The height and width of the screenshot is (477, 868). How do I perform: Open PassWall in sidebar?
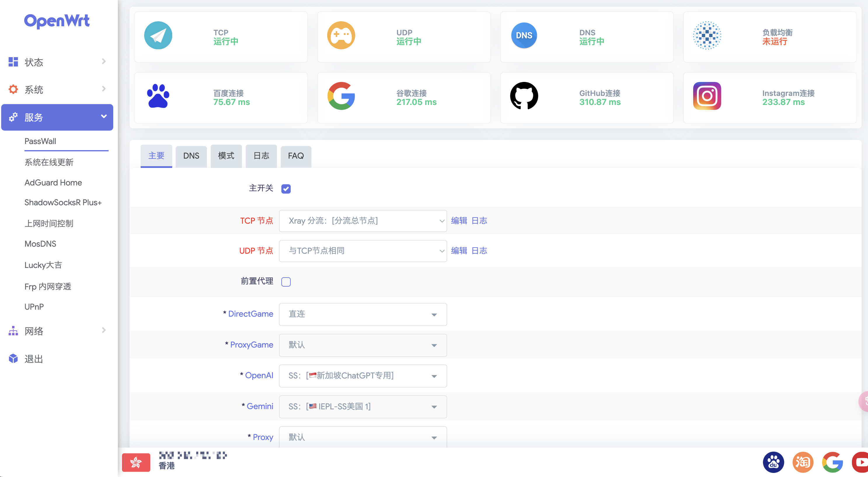[x=41, y=141]
